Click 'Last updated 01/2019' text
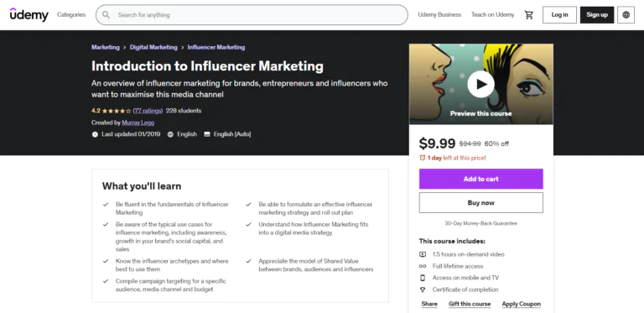This screenshot has height=313, width=644. pyautogui.click(x=131, y=134)
